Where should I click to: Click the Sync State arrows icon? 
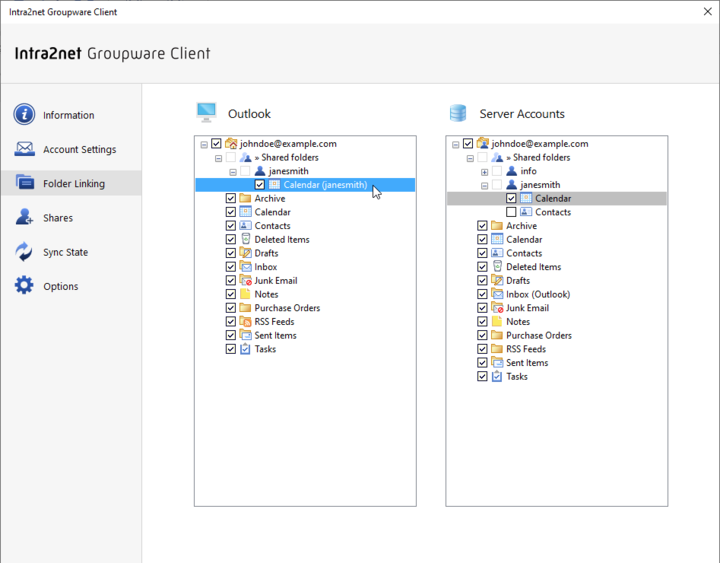24,252
